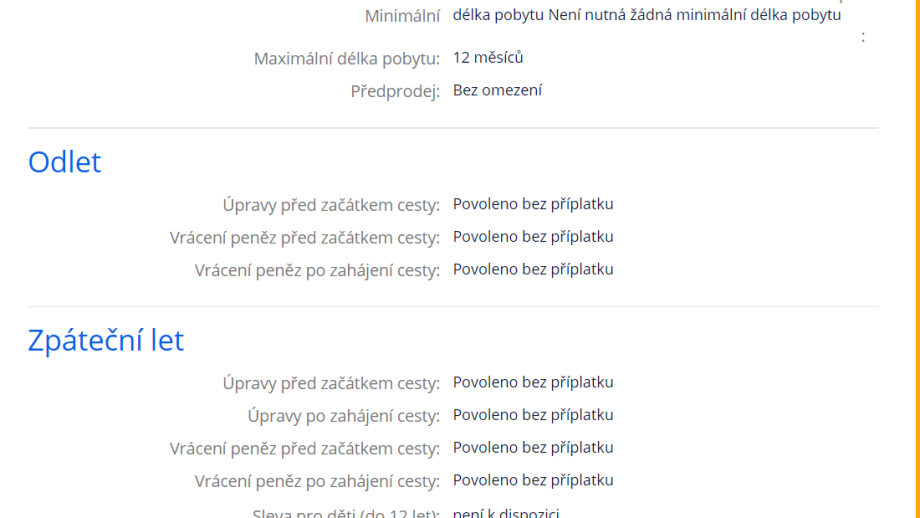Click the Odlet section heading
The height and width of the screenshot is (518, 920).
[x=65, y=162]
